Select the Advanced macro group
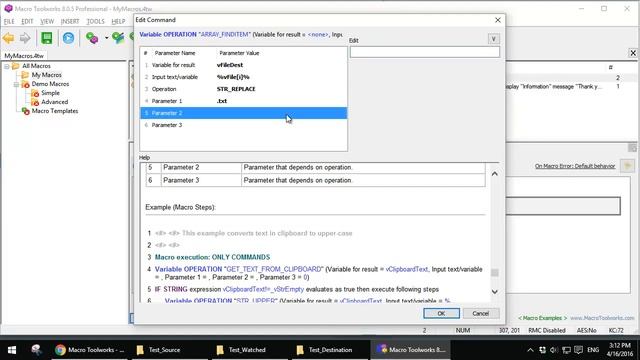Viewport: 640px width, 360px height. point(54,102)
